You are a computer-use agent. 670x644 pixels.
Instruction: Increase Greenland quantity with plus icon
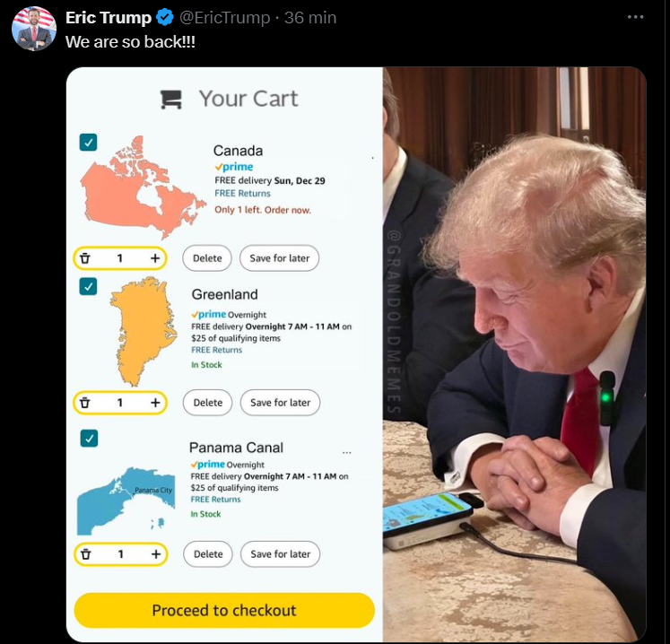pyautogui.click(x=155, y=403)
